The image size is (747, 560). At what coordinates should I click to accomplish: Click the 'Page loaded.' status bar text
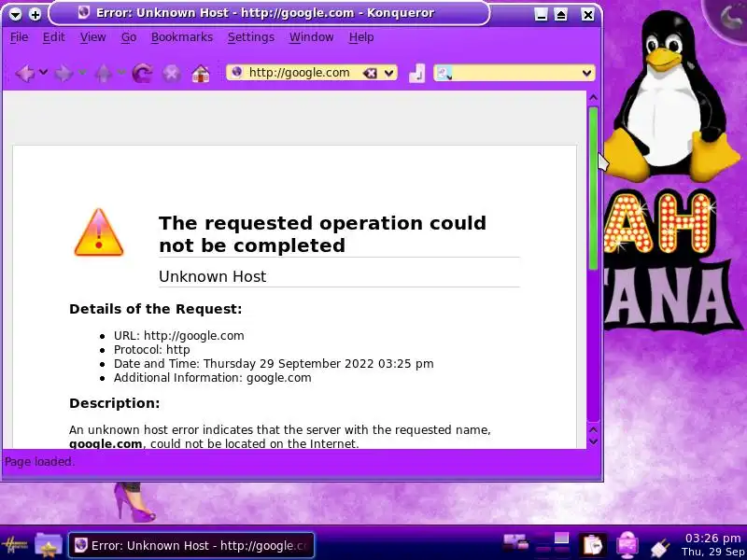[39, 461]
